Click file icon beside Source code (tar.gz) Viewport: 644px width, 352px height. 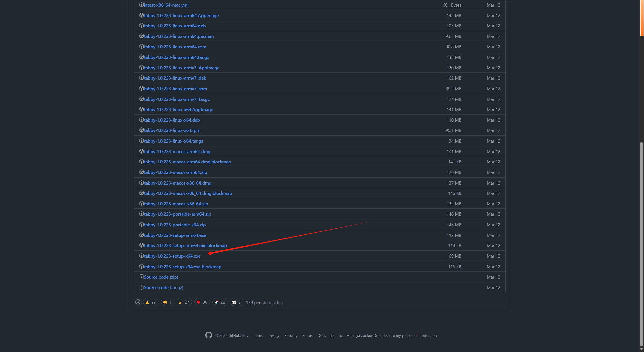tap(141, 287)
